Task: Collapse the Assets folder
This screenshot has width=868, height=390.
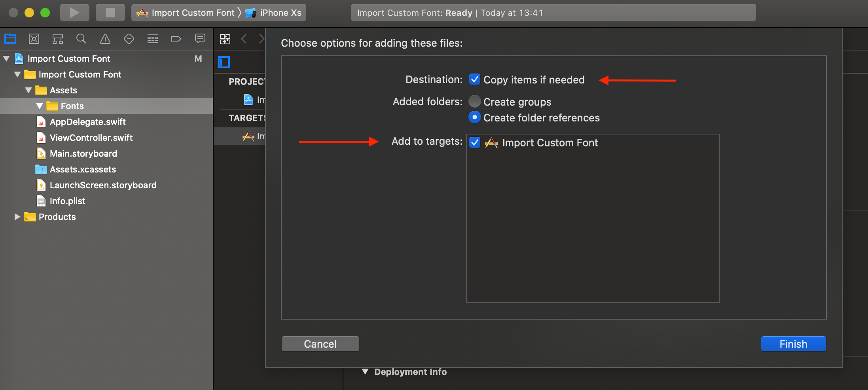Action: tap(28, 90)
